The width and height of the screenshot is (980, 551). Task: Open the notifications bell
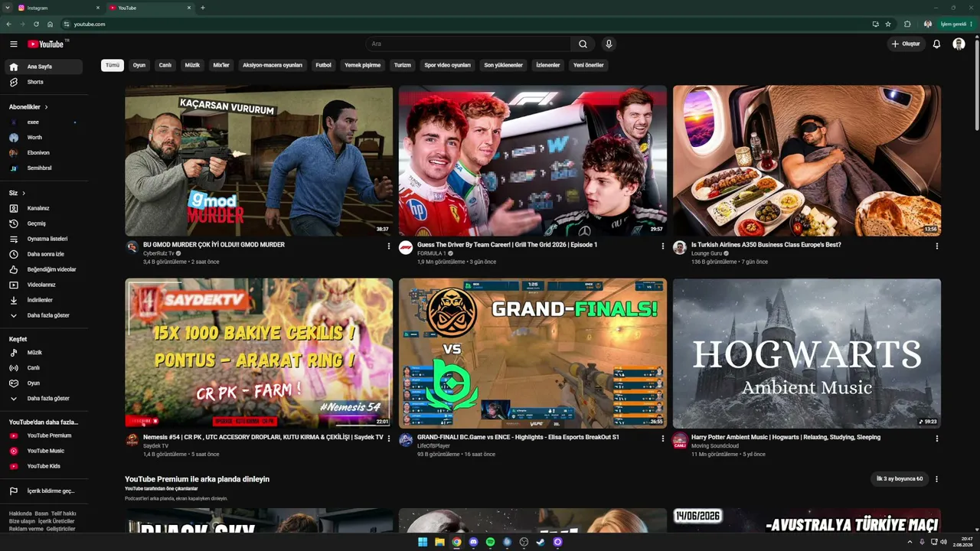click(936, 44)
